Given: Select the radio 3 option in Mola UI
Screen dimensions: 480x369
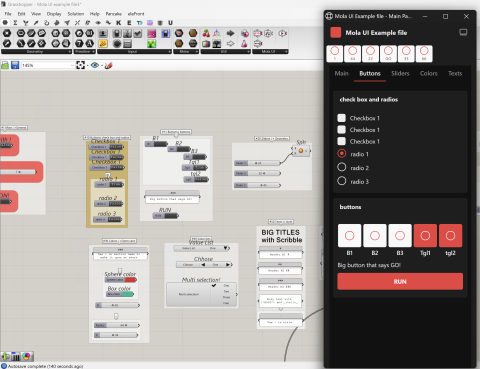Looking at the screenshot, I should (x=342, y=181).
